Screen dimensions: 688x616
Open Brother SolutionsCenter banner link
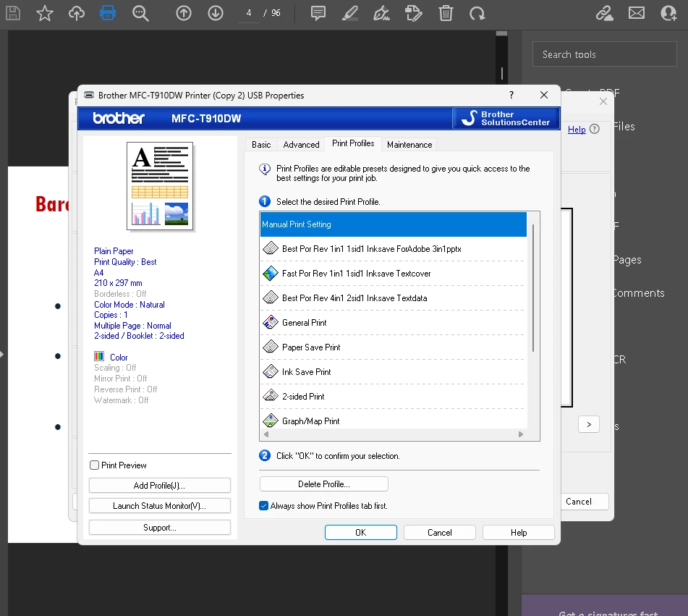pos(506,118)
